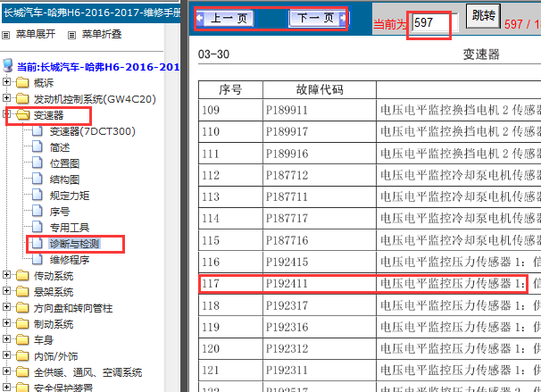Open the 诊断与检测 page

[x=74, y=244]
